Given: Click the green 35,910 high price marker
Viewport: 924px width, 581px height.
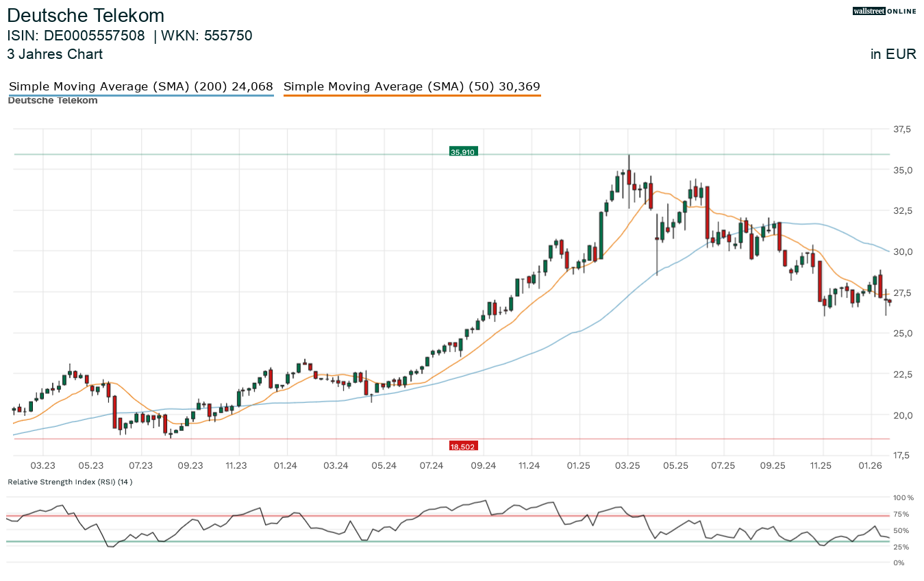Looking at the screenshot, I should point(463,151).
